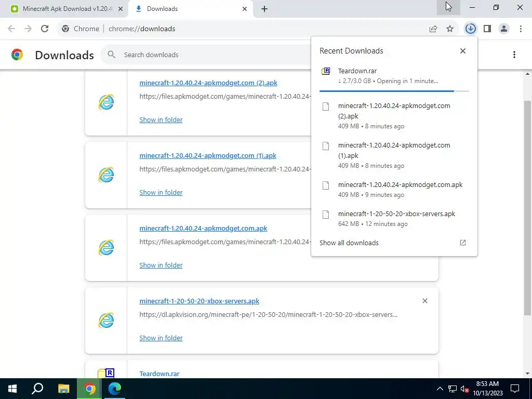Click the Teardown.rar download progress bar

click(394, 91)
